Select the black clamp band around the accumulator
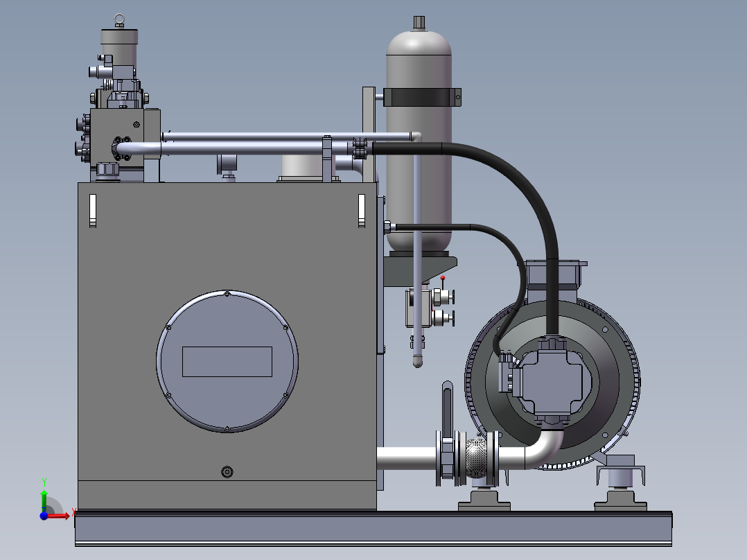The width and height of the screenshot is (747, 560). [422, 97]
